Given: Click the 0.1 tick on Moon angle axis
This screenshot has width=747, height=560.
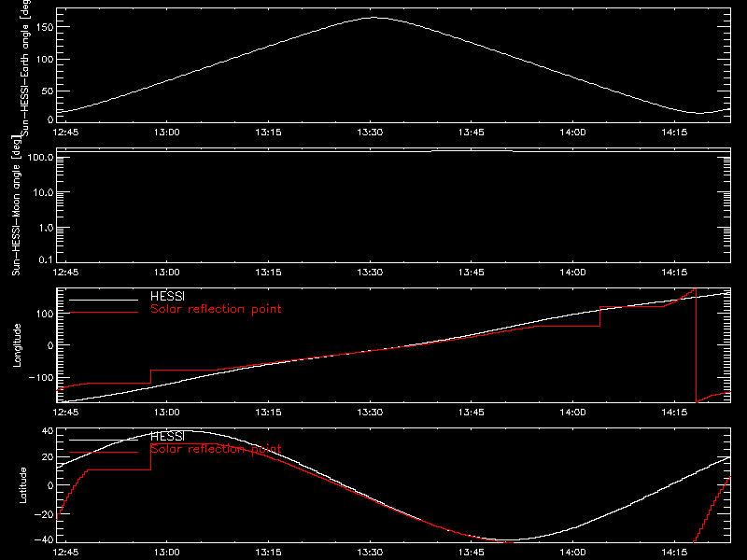Looking at the screenshot, I should 46,259.
